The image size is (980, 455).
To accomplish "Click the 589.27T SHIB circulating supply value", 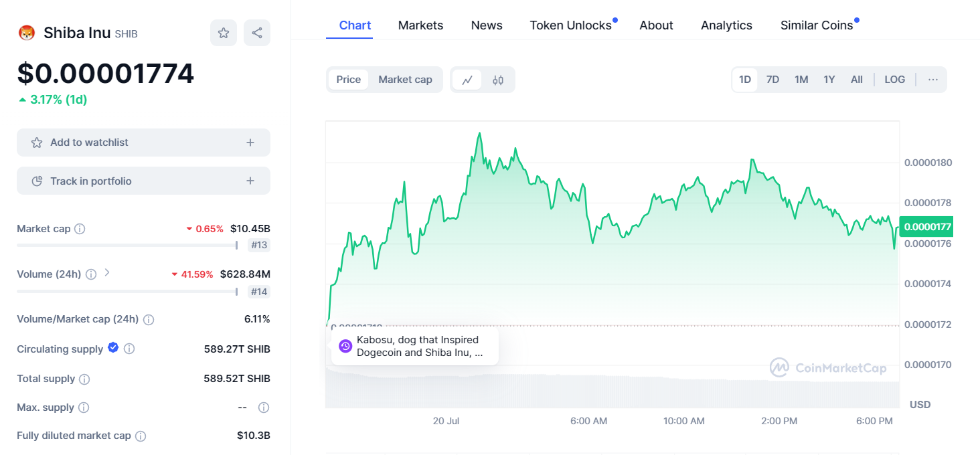I will (237, 349).
